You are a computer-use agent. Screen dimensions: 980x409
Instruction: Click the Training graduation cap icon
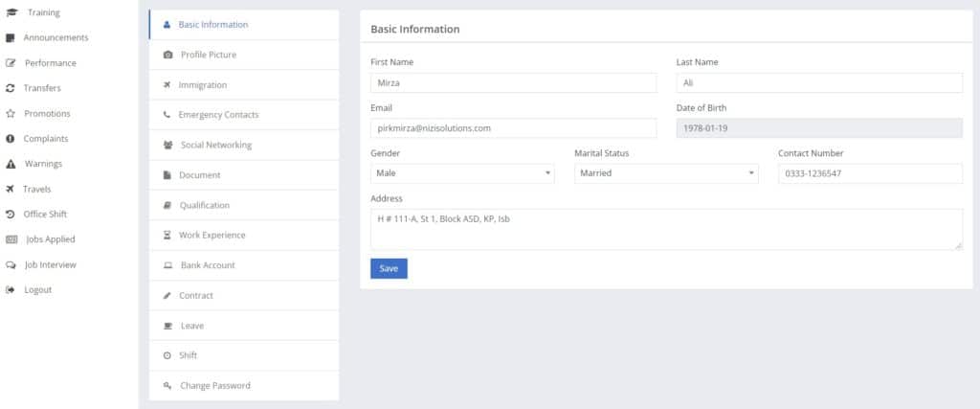11,12
